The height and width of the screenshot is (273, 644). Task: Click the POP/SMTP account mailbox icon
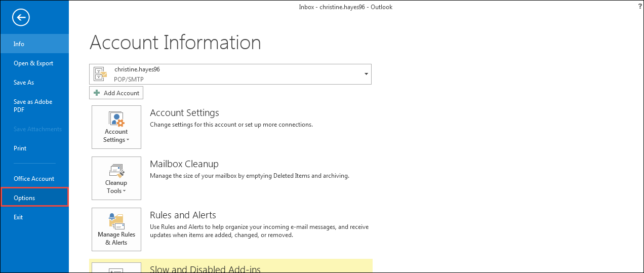click(101, 74)
